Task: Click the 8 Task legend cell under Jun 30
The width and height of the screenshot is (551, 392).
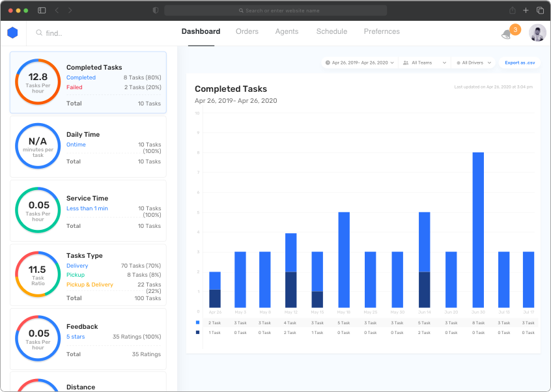Action: pyautogui.click(x=478, y=323)
